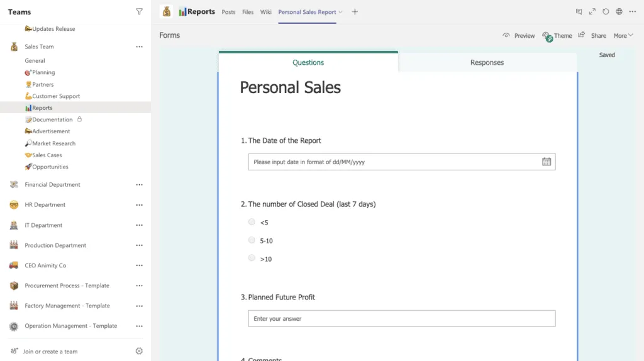Open the Market Research channel
Screen dimensions: 644x361
(x=50, y=143)
